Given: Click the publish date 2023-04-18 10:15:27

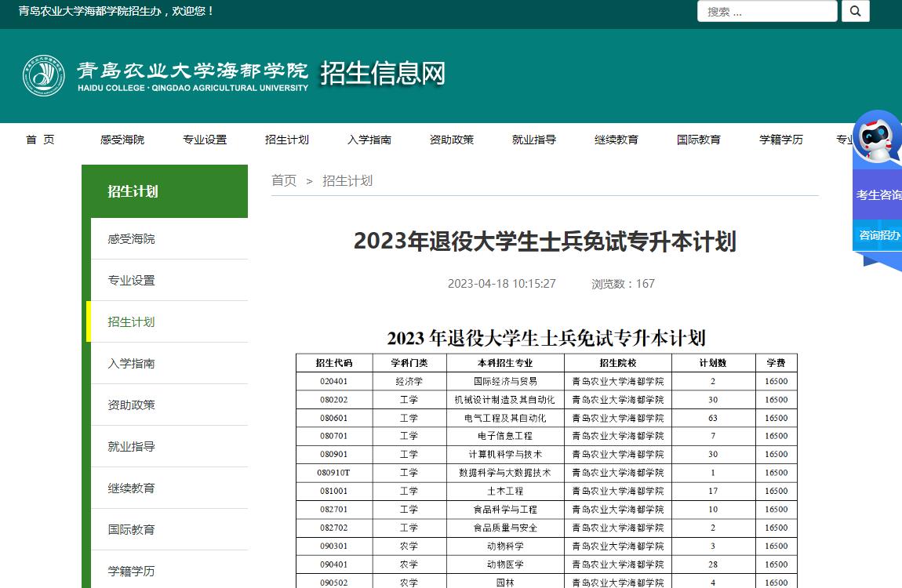Looking at the screenshot, I should (x=502, y=283).
